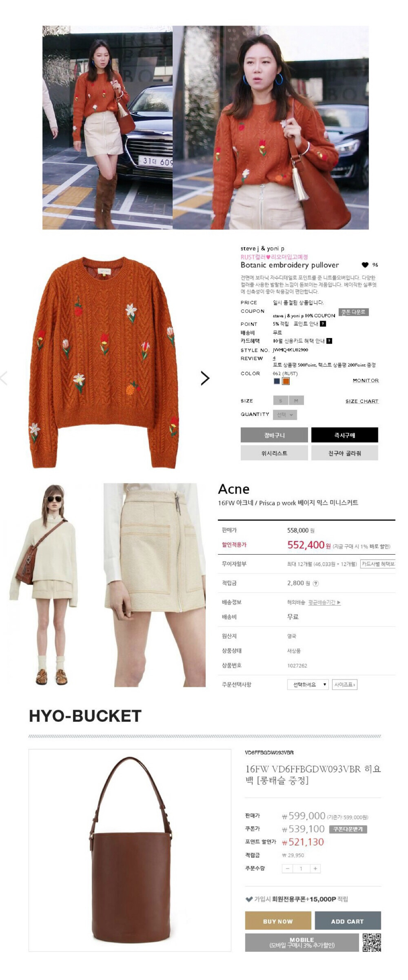Click the 장바구니 cart button
This screenshot has height=980, width=408.
274,435
